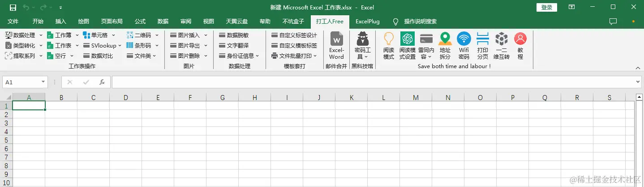644x187 pixels.
Task: Open the comments speech bubble icon
Action: click(613, 22)
